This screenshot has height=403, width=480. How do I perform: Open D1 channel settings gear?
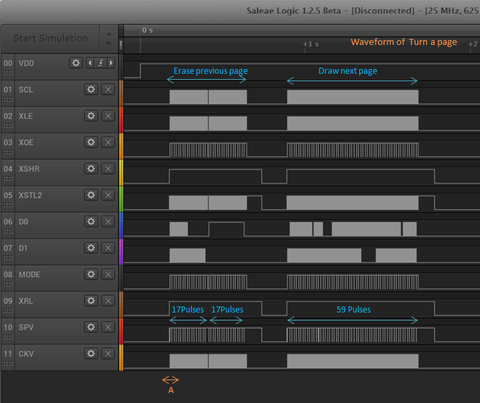click(x=91, y=248)
